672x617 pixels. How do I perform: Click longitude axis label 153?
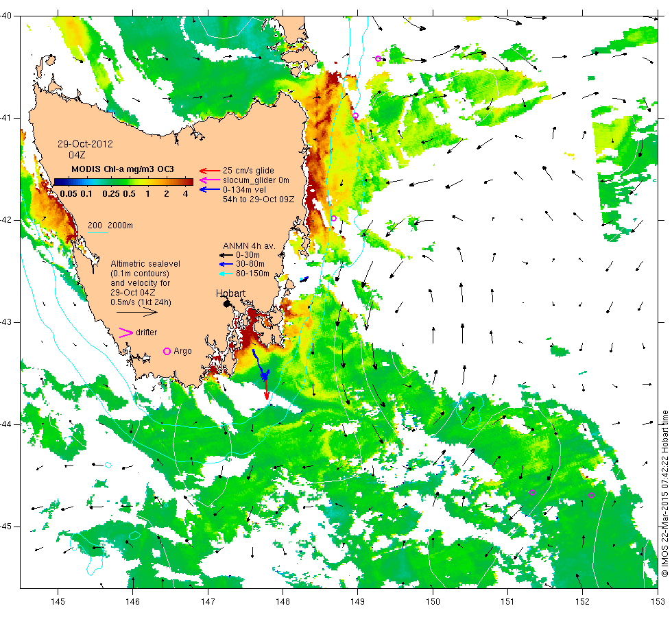point(658,602)
